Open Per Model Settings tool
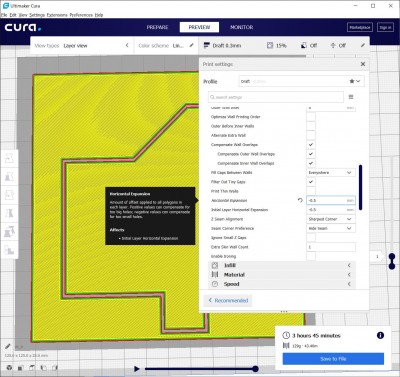This screenshot has width=400, height=377. pos(9,231)
